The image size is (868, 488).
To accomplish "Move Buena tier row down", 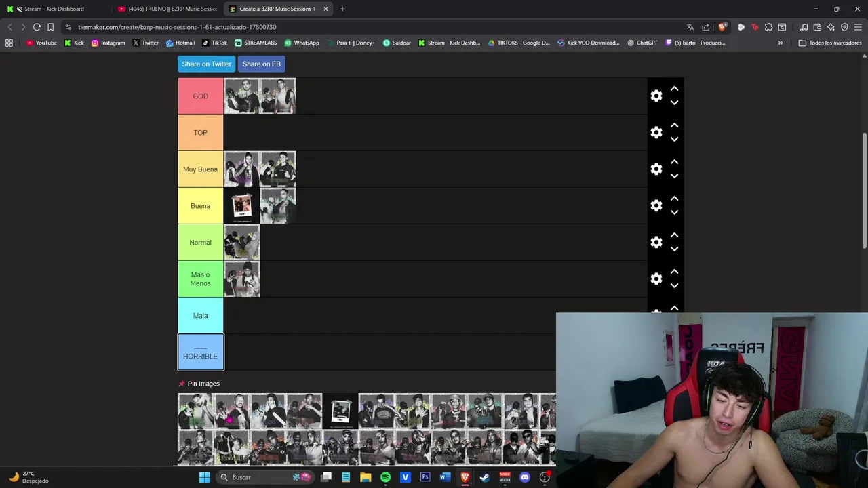I will pyautogui.click(x=674, y=213).
